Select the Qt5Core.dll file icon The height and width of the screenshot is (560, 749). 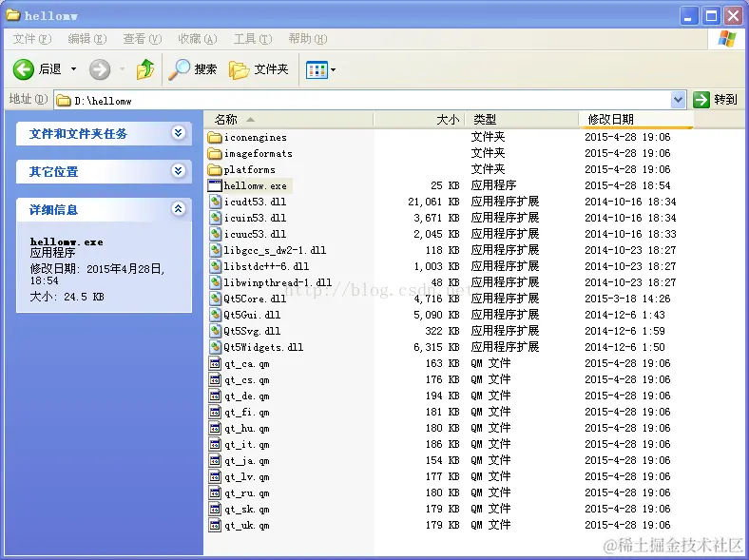click(215, 299)
